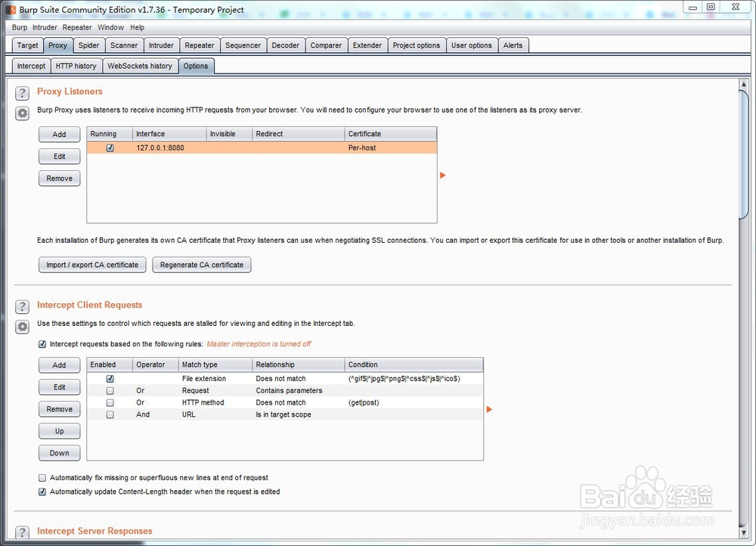Switch to the Proxy tab
756x546 pixels.
[x=58, y=45]
